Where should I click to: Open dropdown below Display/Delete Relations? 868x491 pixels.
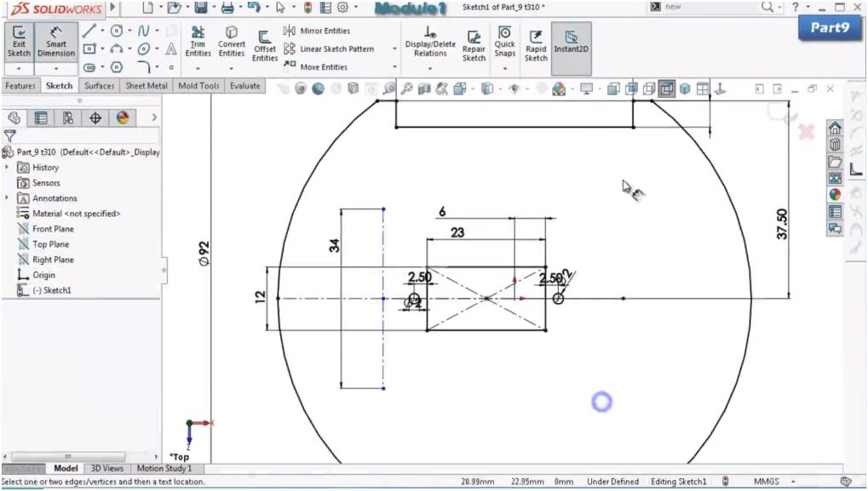tap(430, 69)
